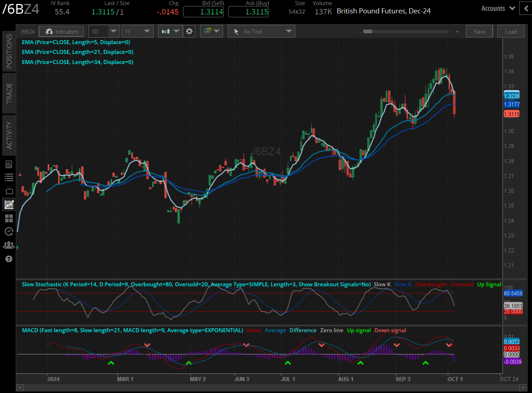The height and width of the screenshot is (393, 532).
Task: Expand the 1D aggregation period dropdown
Action: [x=104, y=31]
